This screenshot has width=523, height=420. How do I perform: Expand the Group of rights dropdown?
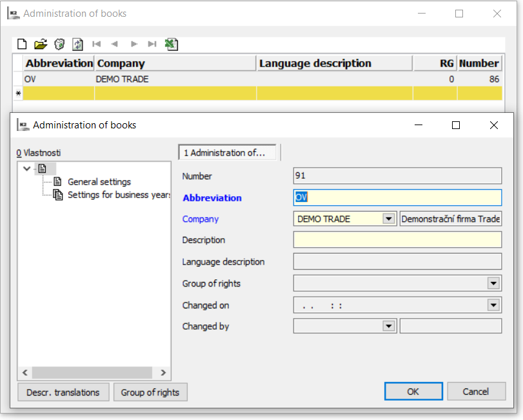coord(493,283)
